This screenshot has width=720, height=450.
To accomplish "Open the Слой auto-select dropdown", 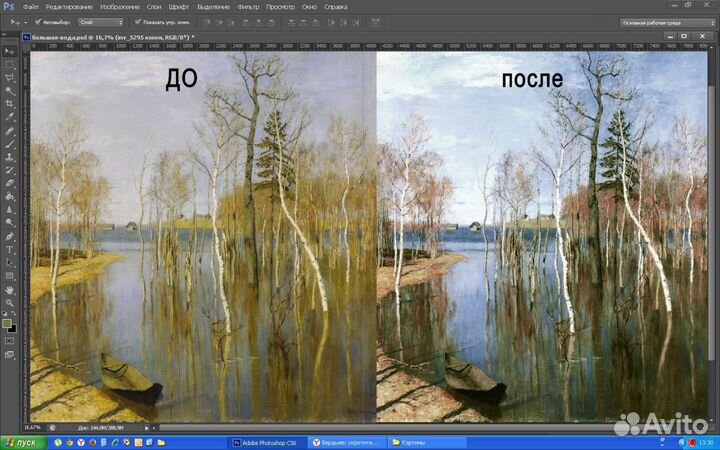I will [x=101, y=22].
